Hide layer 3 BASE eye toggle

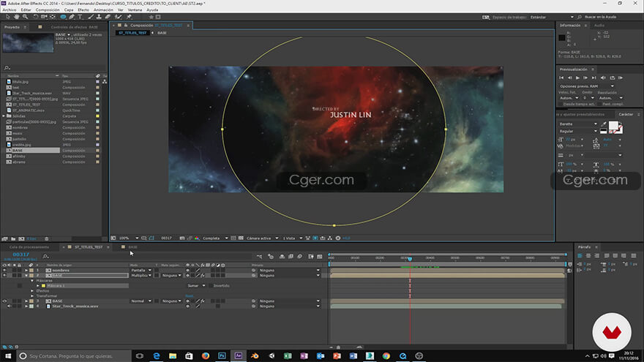(x=4, y=301)
